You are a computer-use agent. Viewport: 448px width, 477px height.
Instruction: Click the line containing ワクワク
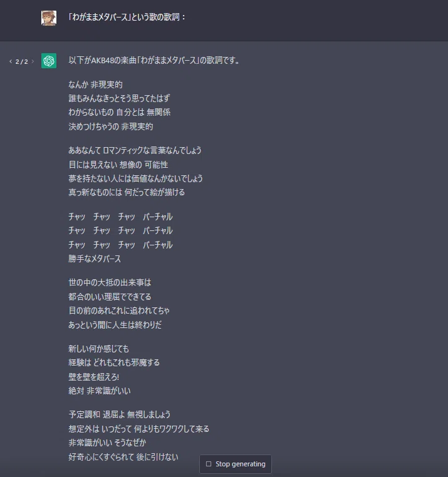coord(138,429)
